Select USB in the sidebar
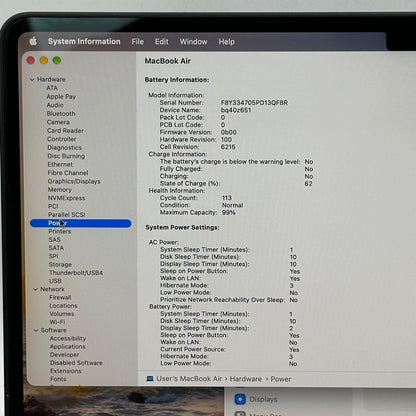The height and width of the screenshot is (416, 416). 55,281
